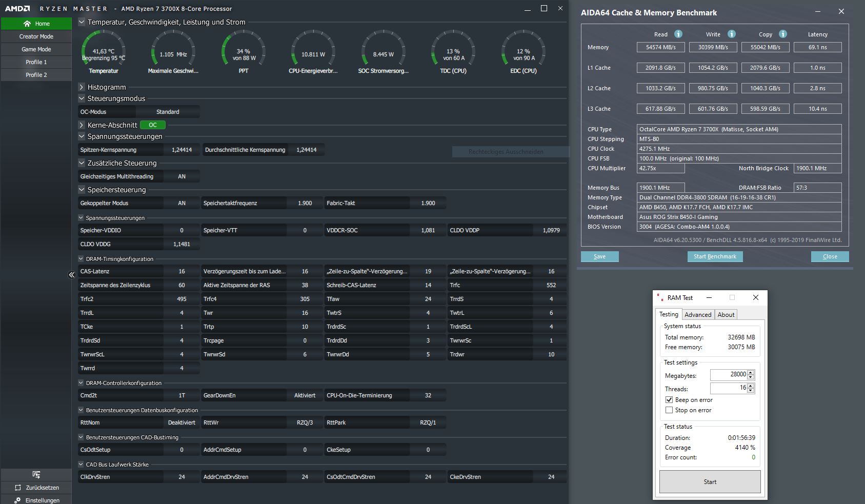Minimize the Ryzen Master window
This screenshot has height=504, width=865.
[528, 9]
